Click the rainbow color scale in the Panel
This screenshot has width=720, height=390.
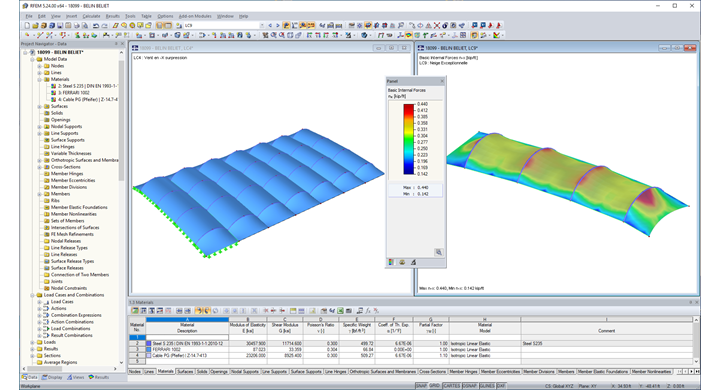(x=409, y=139)
